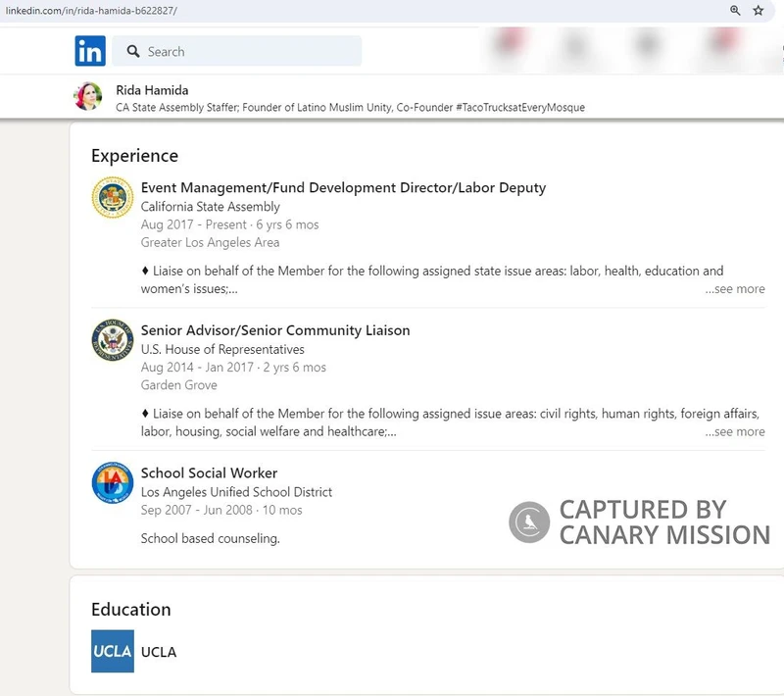Select the Los Angeles Unified School District logo
The height and width of the screenshot is (696, 784).
click(x=112, y=479)
